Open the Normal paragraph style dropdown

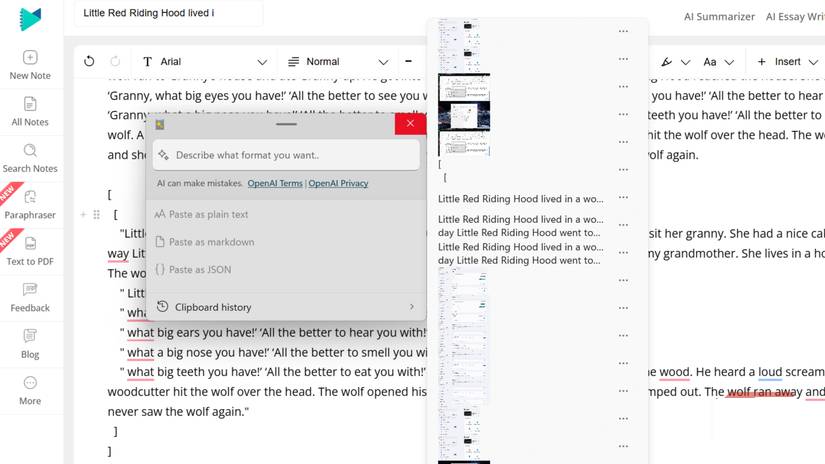[x=338, y=62]
